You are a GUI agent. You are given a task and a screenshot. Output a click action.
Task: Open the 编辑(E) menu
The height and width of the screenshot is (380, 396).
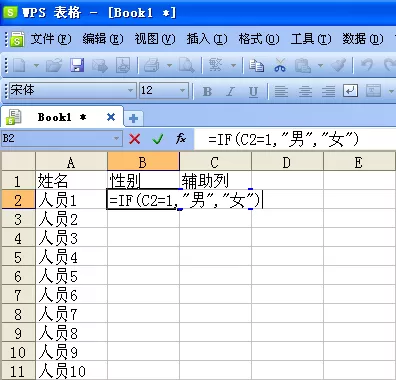click(103, 39)
